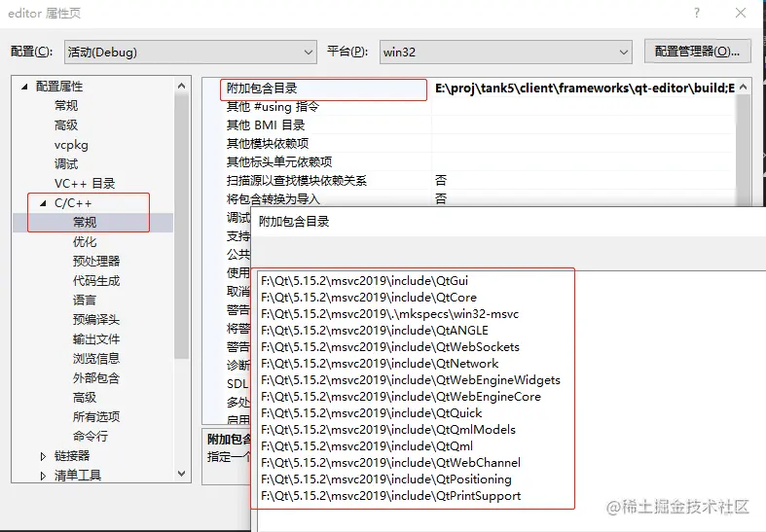Close the editor 属性页 dialog
This screenshot has width=766, height=532.
pos(741,13)
